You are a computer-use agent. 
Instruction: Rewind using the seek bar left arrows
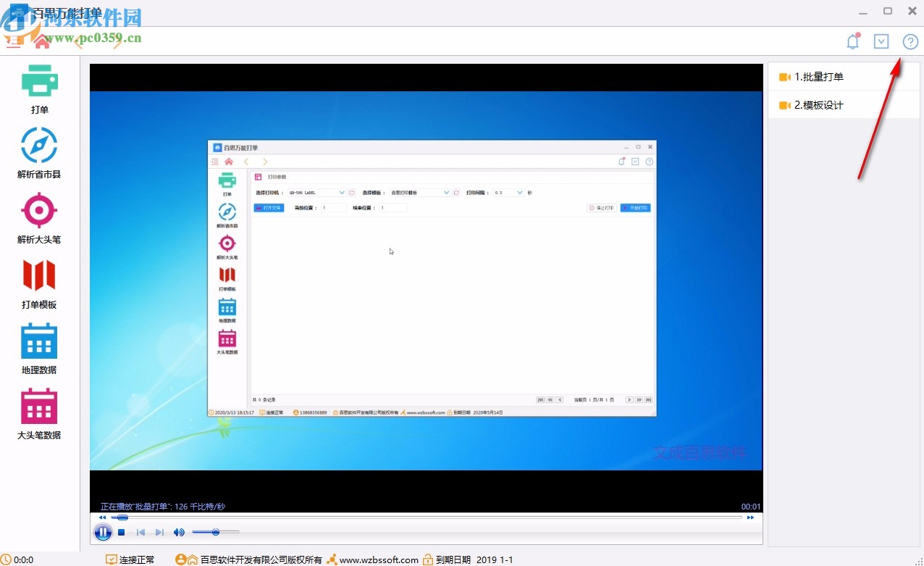pyautogui.click(x=102, y=517)
